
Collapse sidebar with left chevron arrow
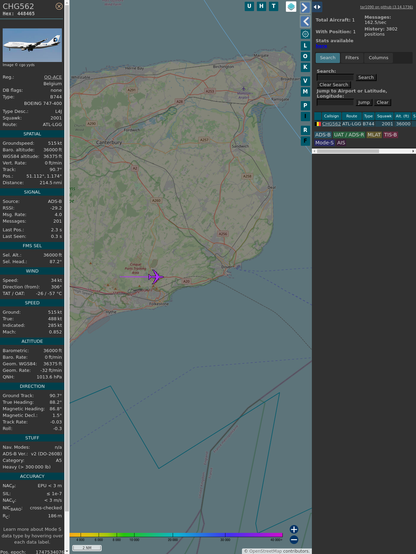[x=305, y=21]
